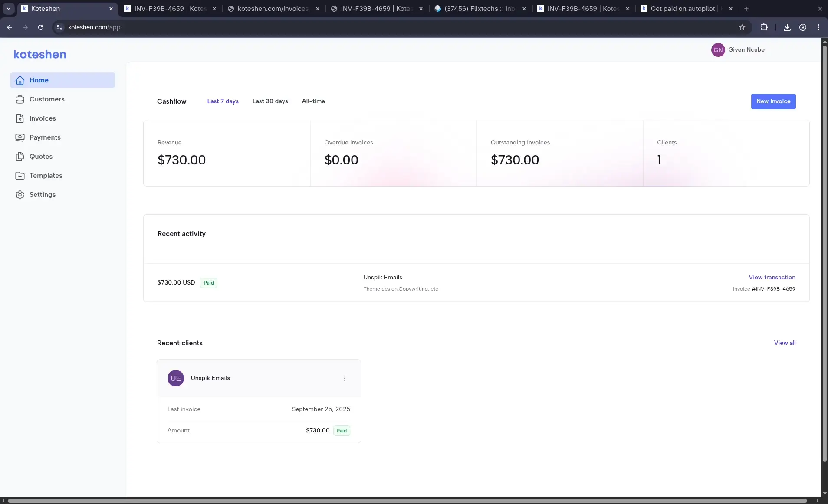Viewport: 828px width, 504px height.
Task: Click the vertical page scrollbar
Action: coord(825,254)
